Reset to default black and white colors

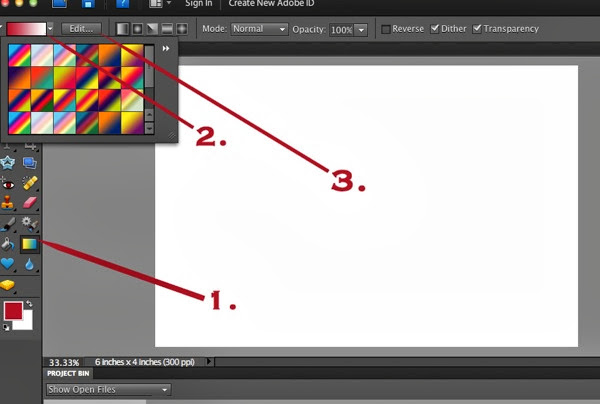click(x=6, y=327)
